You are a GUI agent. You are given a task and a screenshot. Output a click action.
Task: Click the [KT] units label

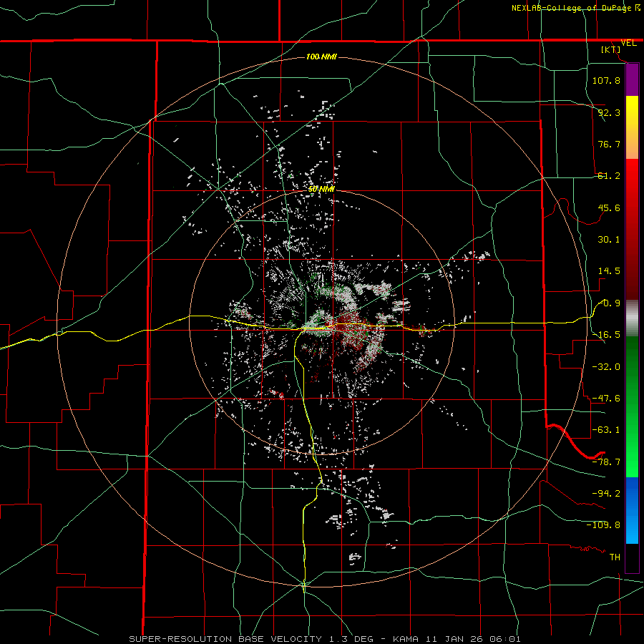610,49
